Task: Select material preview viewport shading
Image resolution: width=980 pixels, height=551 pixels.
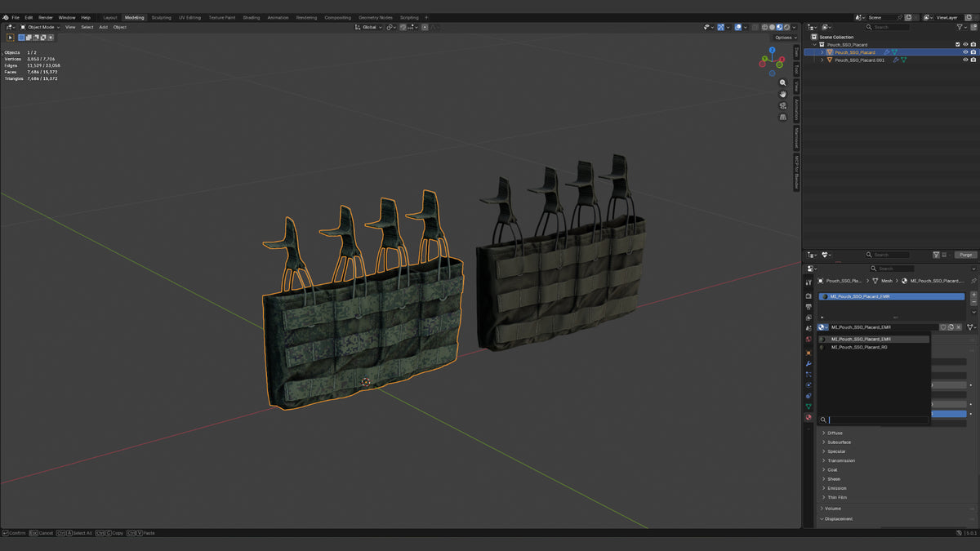Action: (x=779, y=27)
